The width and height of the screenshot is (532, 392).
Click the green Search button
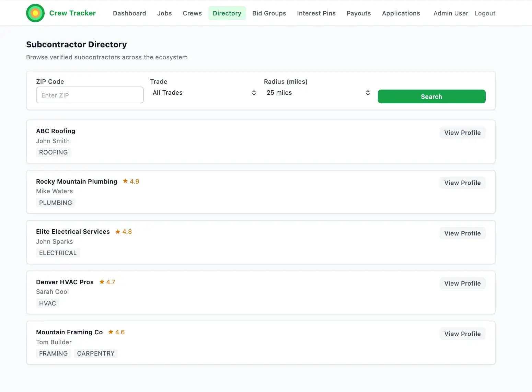pos(431,96)
